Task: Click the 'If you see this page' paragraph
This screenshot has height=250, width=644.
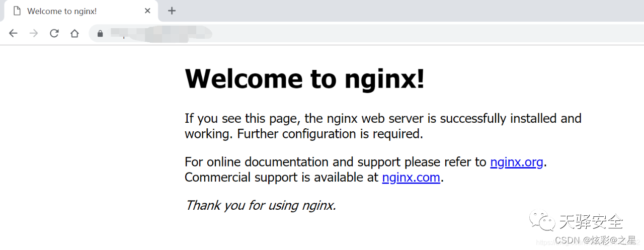Action: tap(383, 126)
